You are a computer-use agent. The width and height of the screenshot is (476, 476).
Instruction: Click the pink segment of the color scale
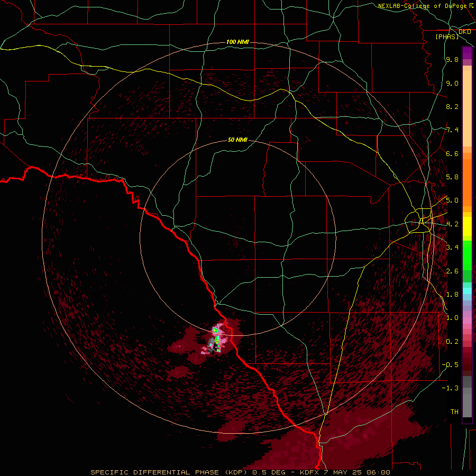[x=467, y=321]
